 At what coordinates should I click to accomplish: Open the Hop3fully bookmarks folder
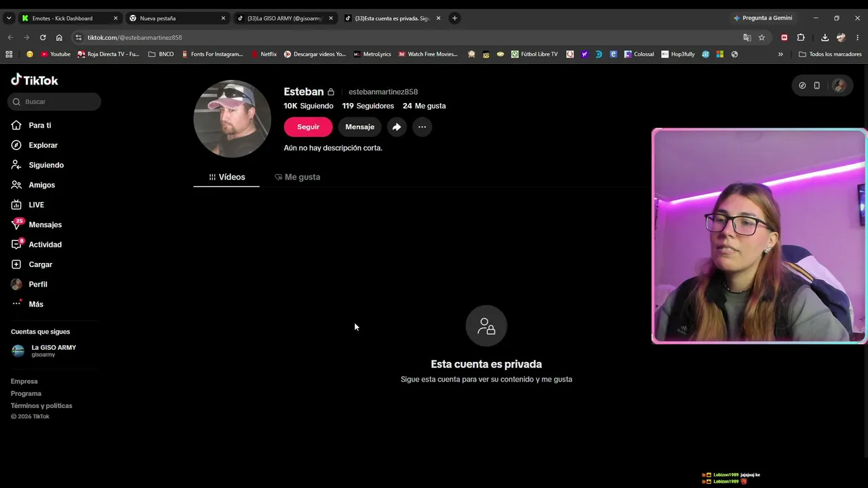pos(677,54)
